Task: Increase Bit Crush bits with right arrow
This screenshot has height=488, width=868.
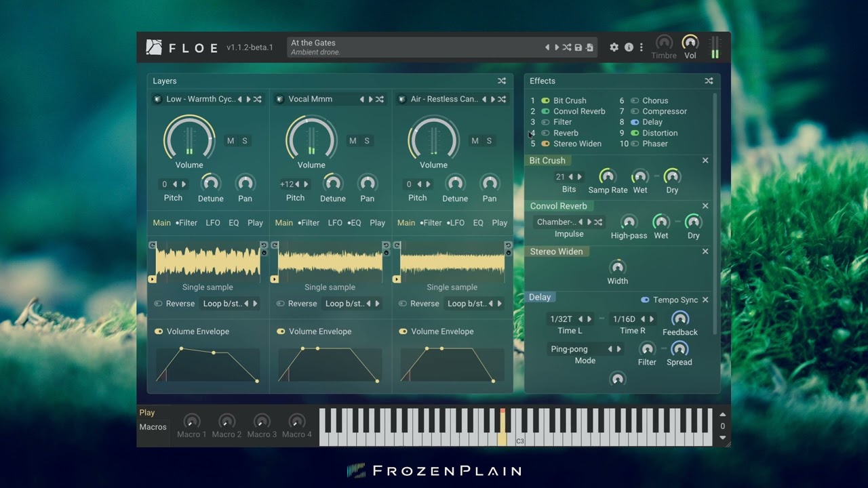Action: pyautogui.click(x=579, y=177)
